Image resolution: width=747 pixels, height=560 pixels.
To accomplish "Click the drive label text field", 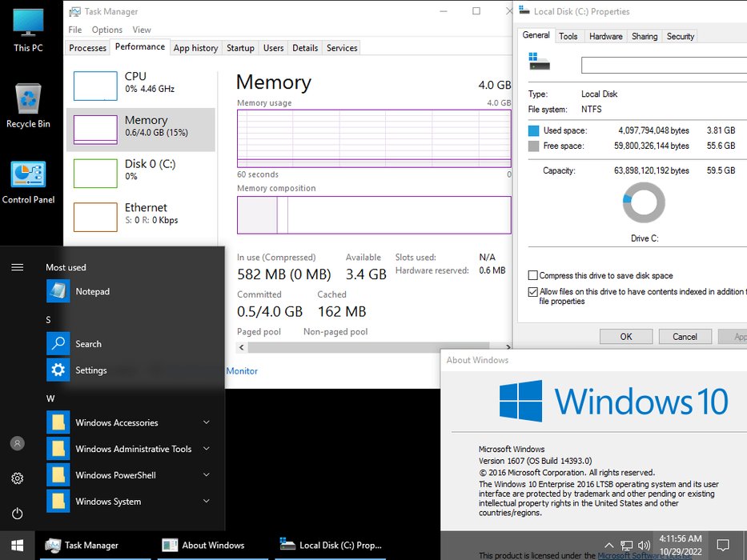I will click(664, 65).
